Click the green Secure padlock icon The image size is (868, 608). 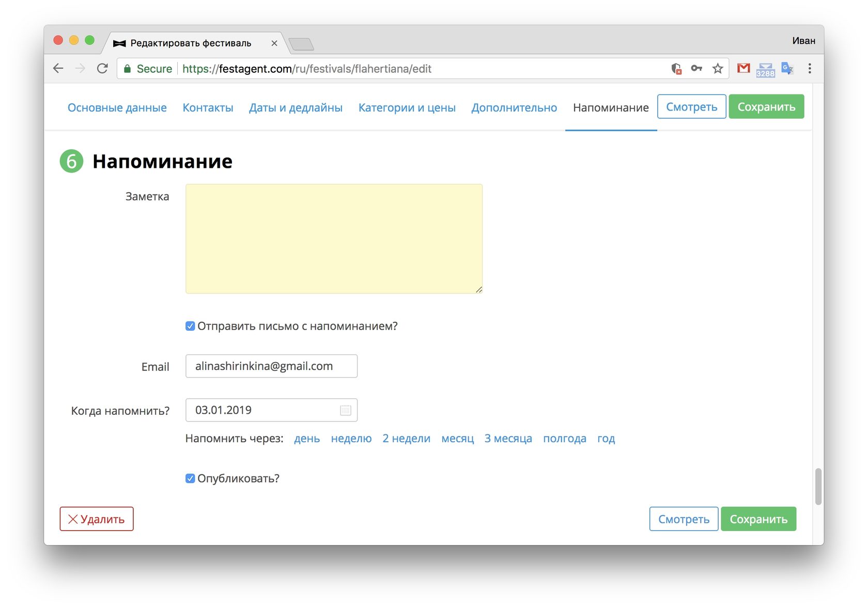pyautogui.click(x=127, y=69)
